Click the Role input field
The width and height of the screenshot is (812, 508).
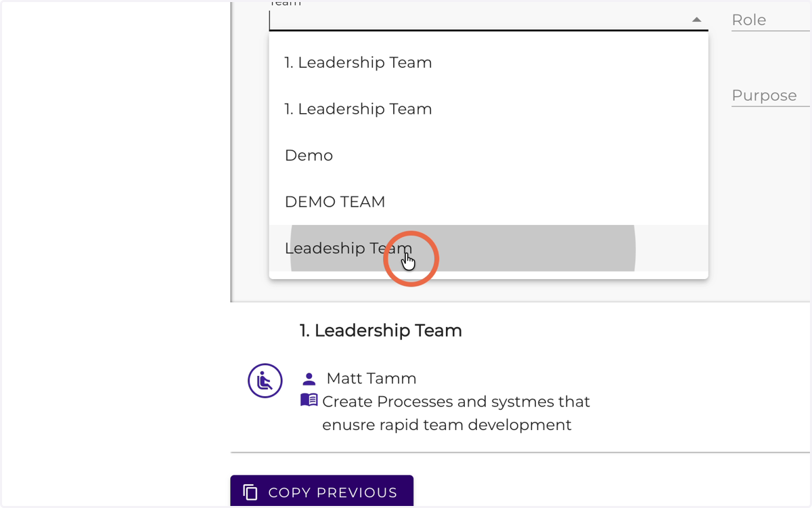tap(771, 20)
